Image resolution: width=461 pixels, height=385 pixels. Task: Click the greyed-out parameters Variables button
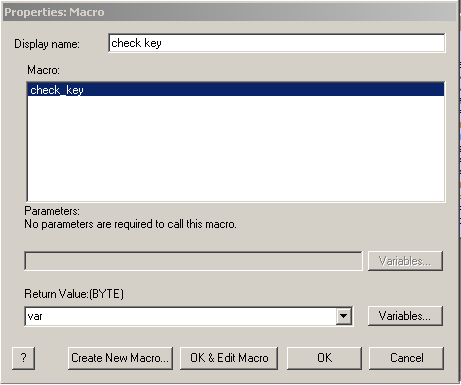[405, 261]
